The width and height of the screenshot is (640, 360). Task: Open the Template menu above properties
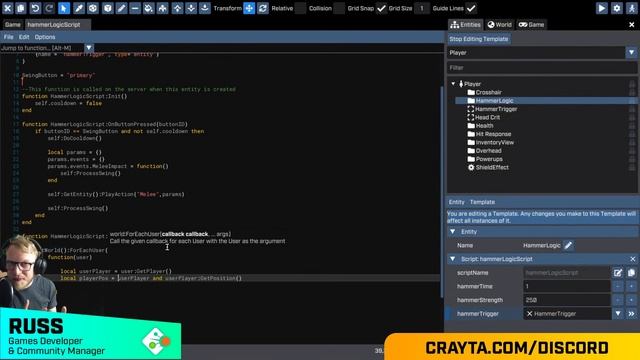(482, 202)
